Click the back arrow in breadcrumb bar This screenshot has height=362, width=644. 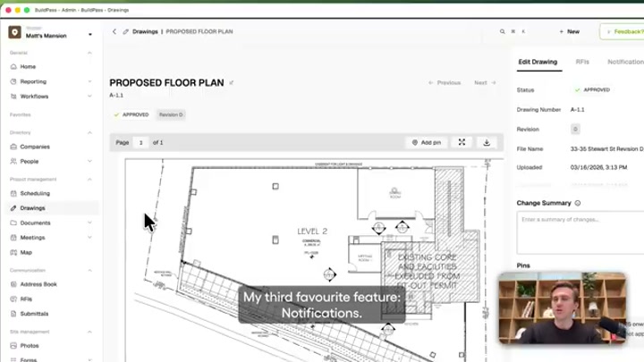click(x=114, y=31)
